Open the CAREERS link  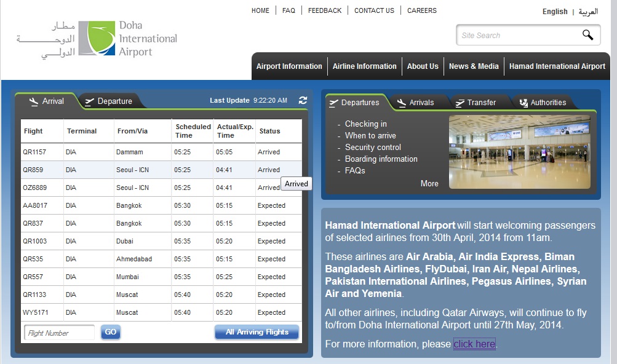pyautogui.click(x=422, y=10)
